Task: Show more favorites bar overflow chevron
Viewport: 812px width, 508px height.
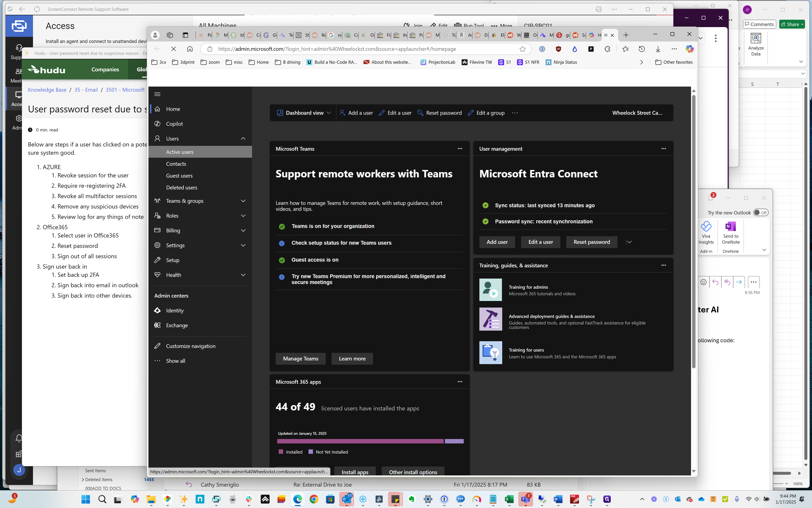Action: (x=642, y=62)
